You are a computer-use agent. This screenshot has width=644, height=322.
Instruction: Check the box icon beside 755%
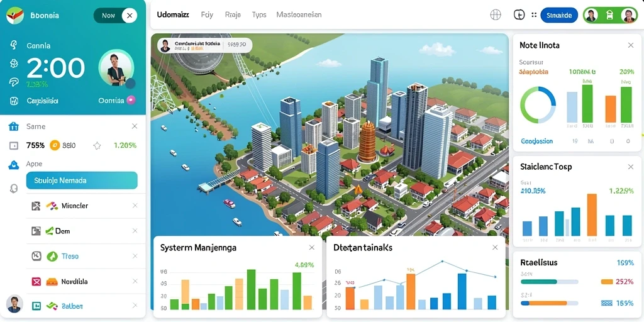pos(14,145)
